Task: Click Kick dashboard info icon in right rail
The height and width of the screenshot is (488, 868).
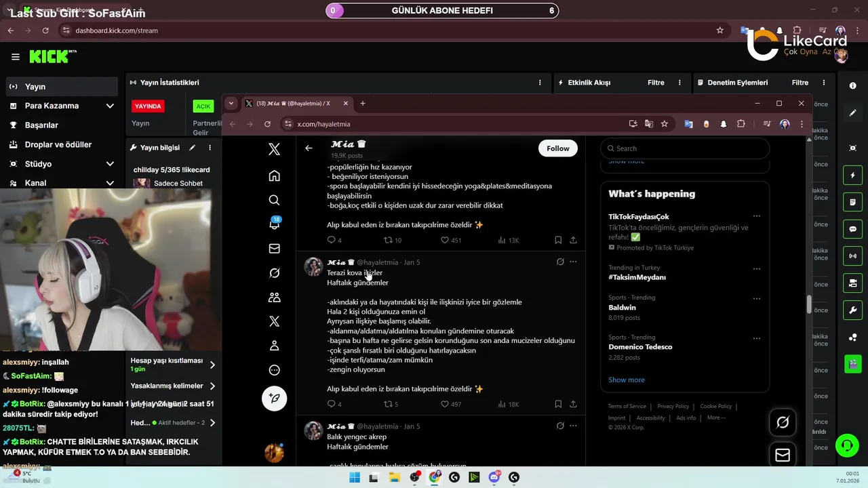Action: 853,86
